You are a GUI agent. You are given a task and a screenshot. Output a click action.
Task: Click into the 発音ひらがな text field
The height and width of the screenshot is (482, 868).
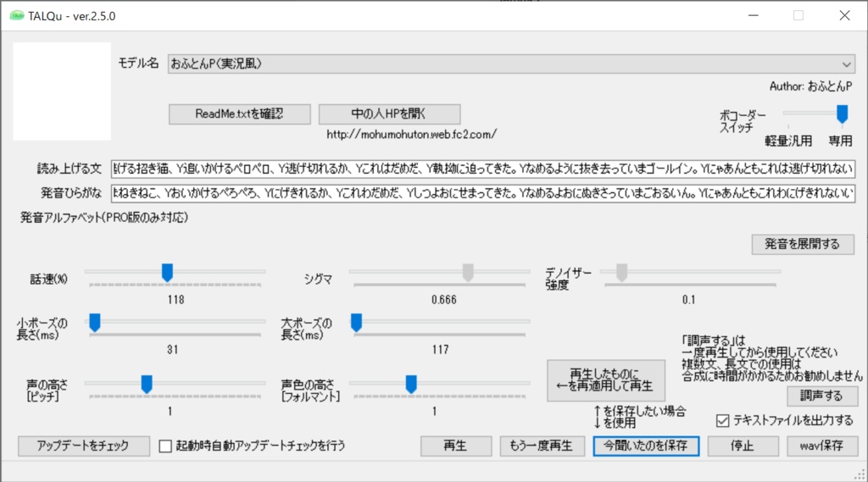[x=482, y=193]
